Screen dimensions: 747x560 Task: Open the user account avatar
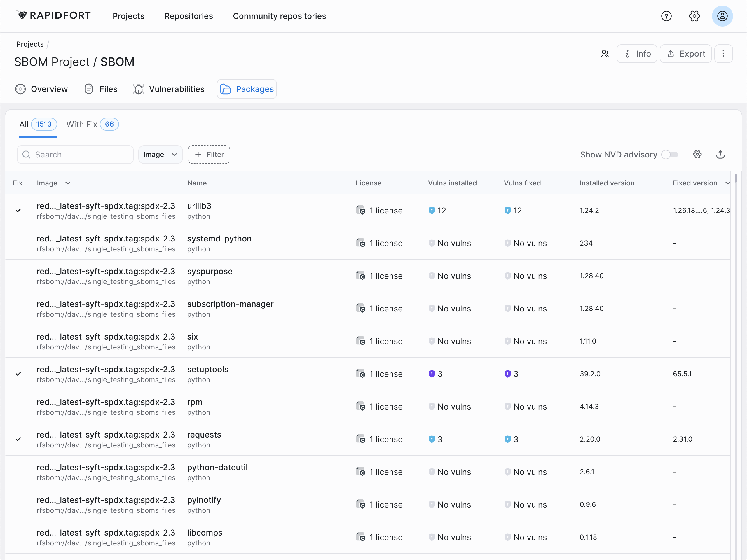pyautogui.click(x=722, y=16)
